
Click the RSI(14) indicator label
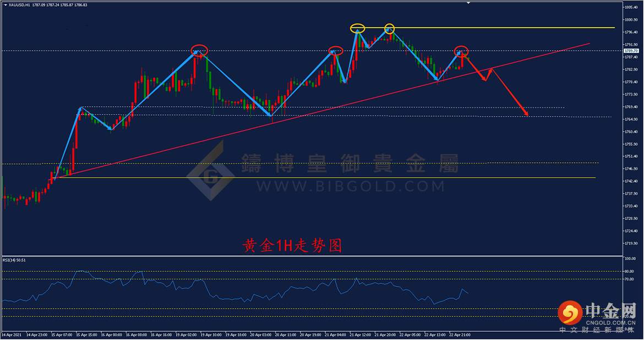[x=14, y=260]
